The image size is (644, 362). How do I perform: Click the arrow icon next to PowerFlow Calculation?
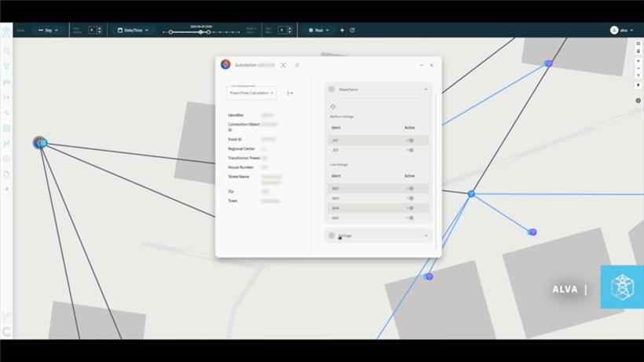[290, 93]
